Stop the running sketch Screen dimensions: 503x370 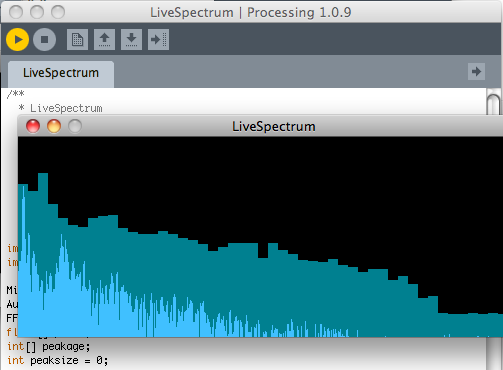click(x=44, y=40)
